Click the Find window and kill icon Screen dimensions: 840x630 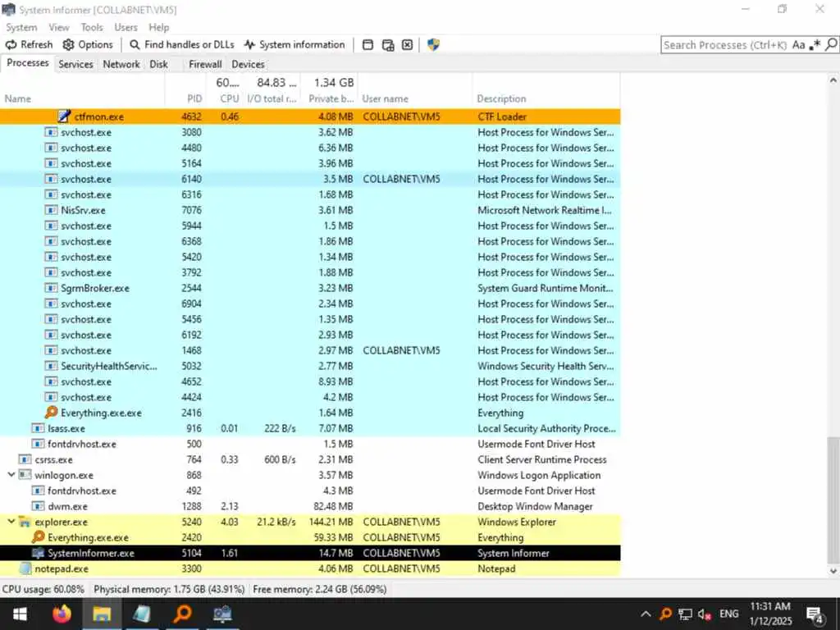[407, 45]
